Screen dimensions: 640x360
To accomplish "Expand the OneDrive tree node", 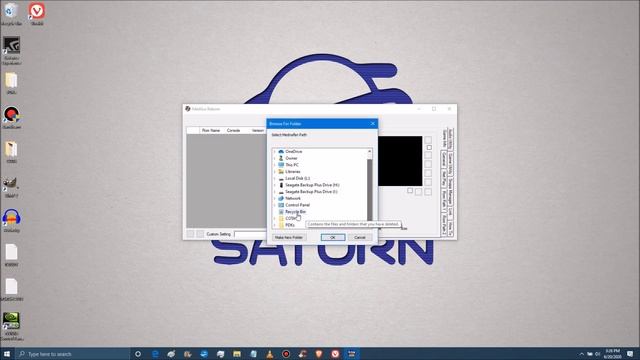I will [x=274, y=151].
